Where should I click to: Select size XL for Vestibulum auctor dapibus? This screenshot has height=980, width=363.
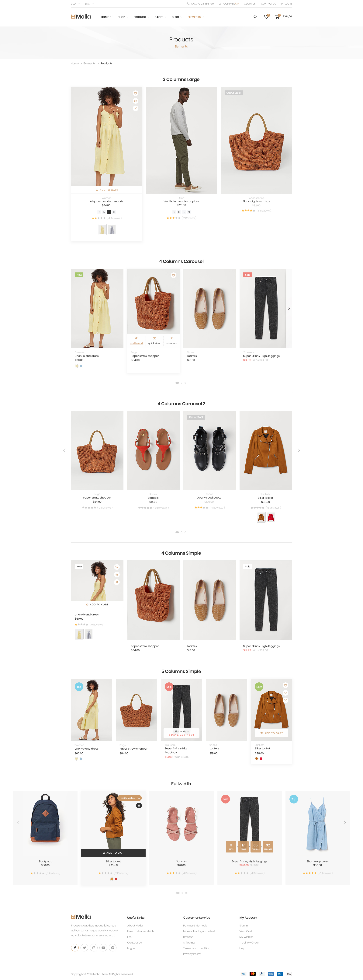[x=189, y=212]
